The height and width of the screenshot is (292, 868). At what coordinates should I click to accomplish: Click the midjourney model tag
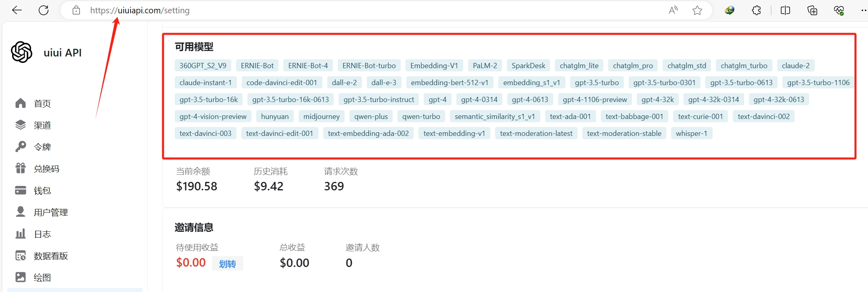click(x=322, y=117)
